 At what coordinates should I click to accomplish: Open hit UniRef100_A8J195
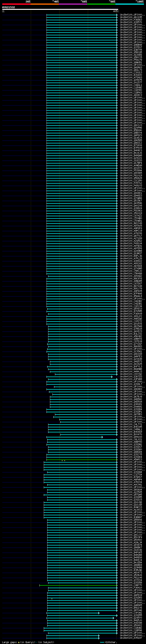point(131,17)
